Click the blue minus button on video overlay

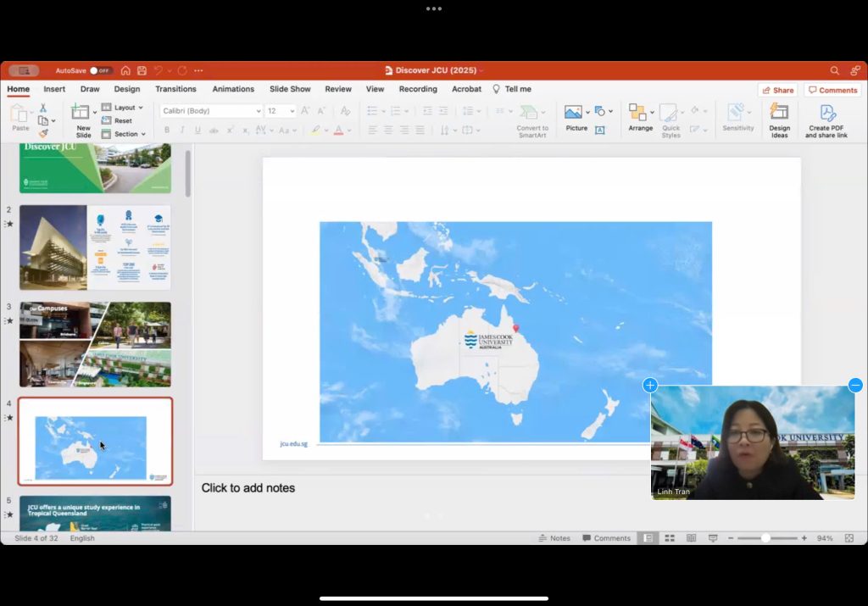pyautogui.click(x=855, y=385)
